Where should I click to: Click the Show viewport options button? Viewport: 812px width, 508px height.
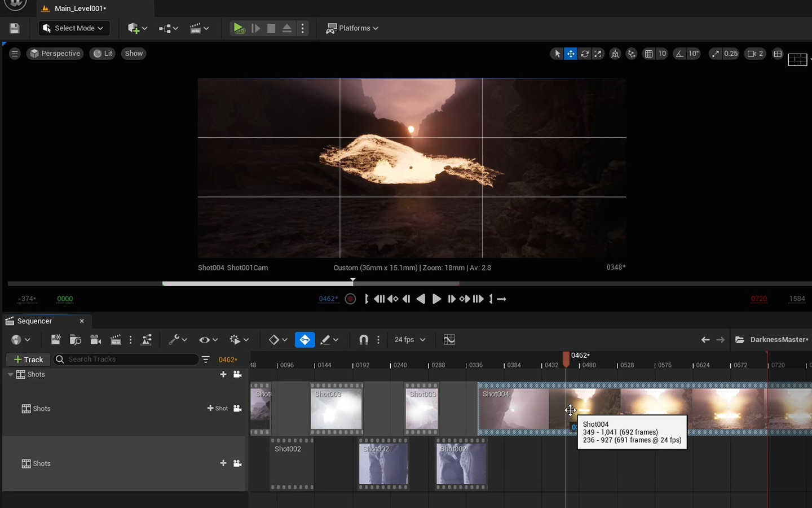pyautogui.click(x=134, y=54)
